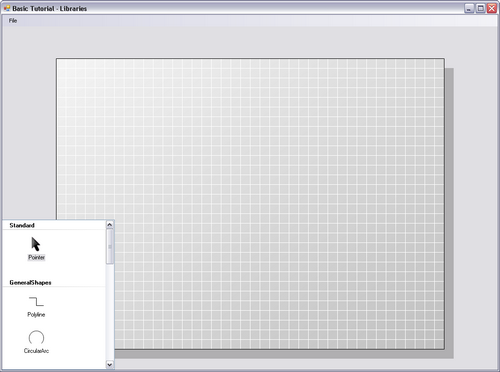Minimize the Basic Tutorial window
The width and height of the screenshot is (500, 372).
(469, 9)
